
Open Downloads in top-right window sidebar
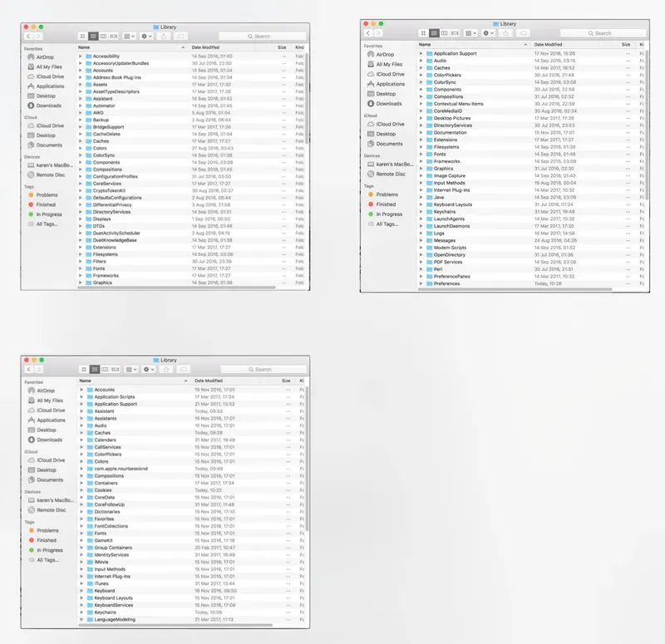coord(389,104)
